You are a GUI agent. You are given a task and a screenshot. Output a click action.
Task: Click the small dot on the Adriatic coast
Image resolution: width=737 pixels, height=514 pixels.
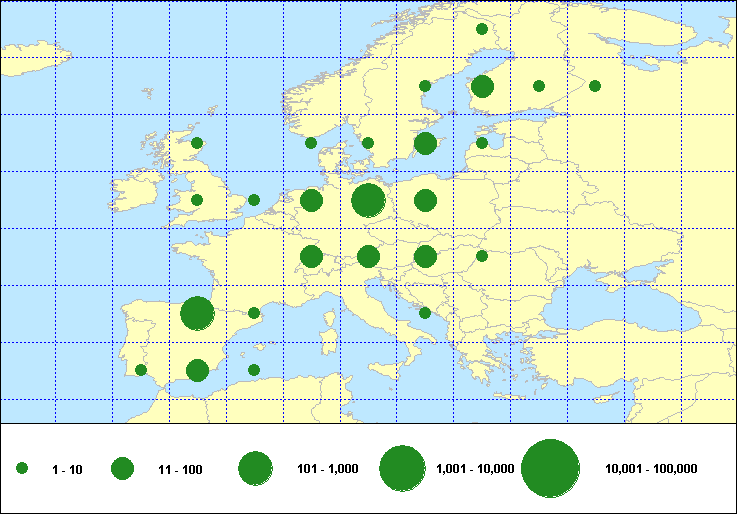[x=425, y=313]
